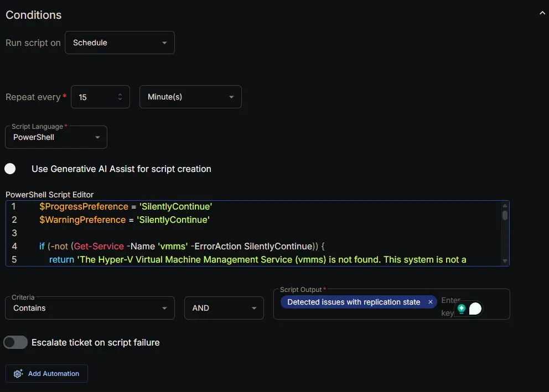Click the script editor scroll down arrow

[505, 261]
